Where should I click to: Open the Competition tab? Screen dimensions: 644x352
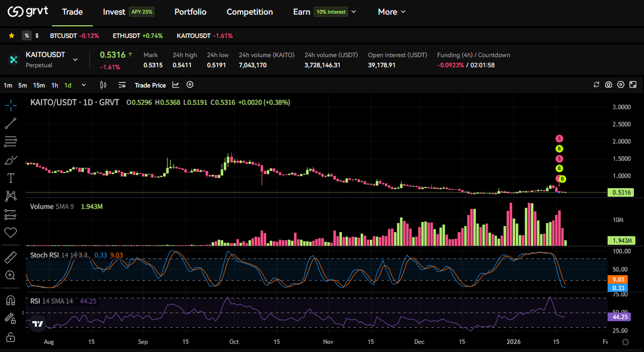pyautogui.click(x=250, y=12)
